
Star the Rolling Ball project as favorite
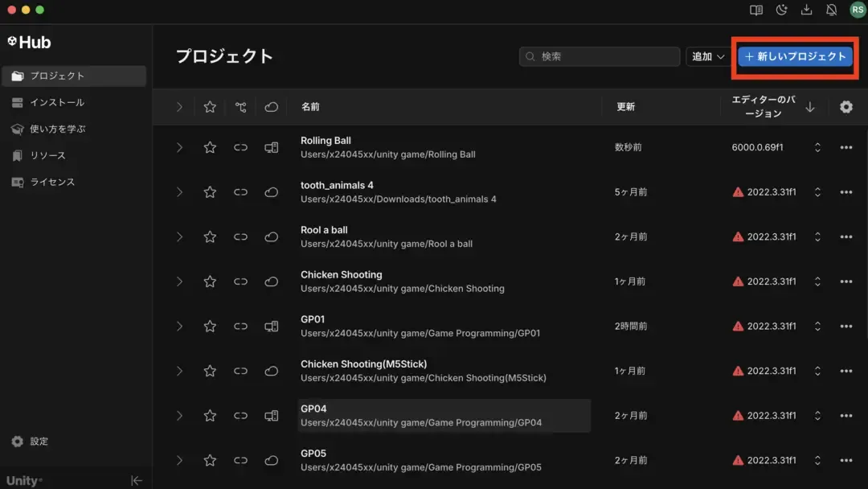pos(210,147)
